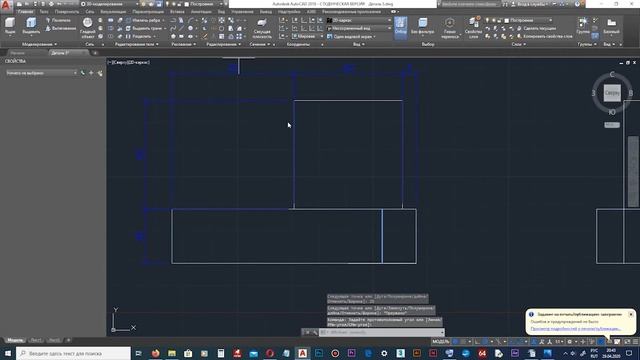Click the Windows taskbar search box
Image resolution: width=640 pixels, height=360 pixels.
tap(74, 353)
